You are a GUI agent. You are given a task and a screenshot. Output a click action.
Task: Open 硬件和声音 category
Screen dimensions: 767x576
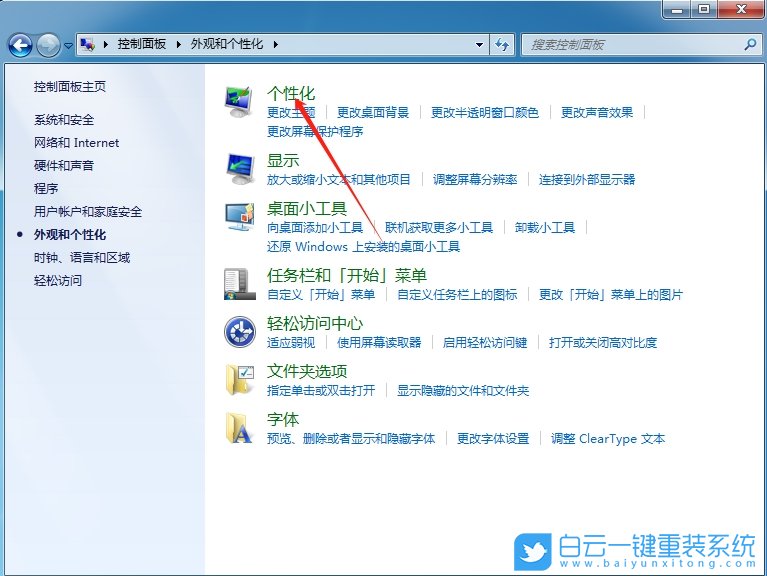(64, 166)
